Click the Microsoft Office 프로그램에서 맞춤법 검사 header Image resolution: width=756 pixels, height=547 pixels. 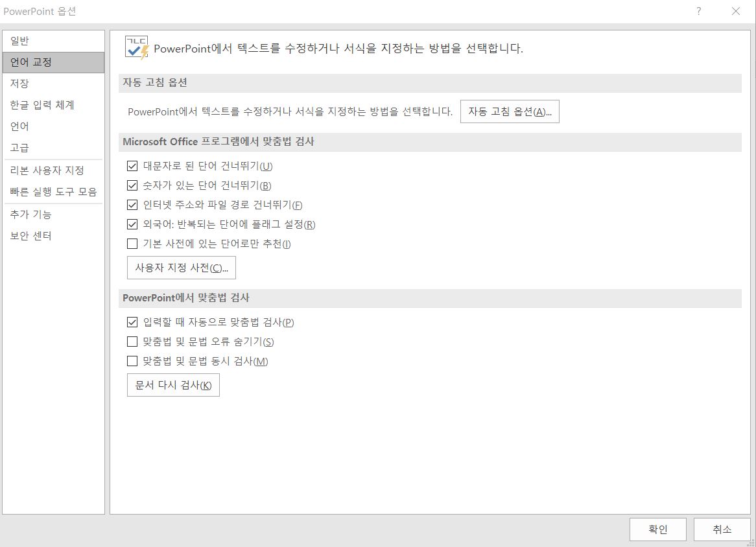click(430, 142)
